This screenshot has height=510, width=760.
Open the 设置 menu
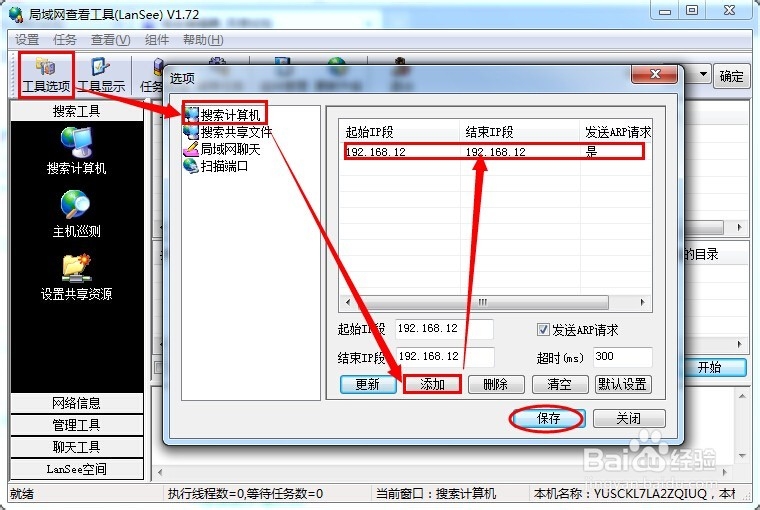pos(27,40)
